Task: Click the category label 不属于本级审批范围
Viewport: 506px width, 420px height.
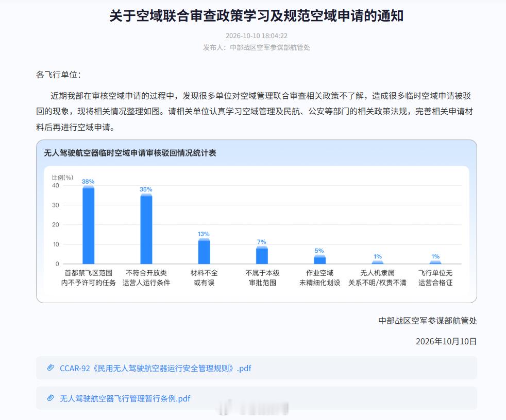Action: [262, 278]
